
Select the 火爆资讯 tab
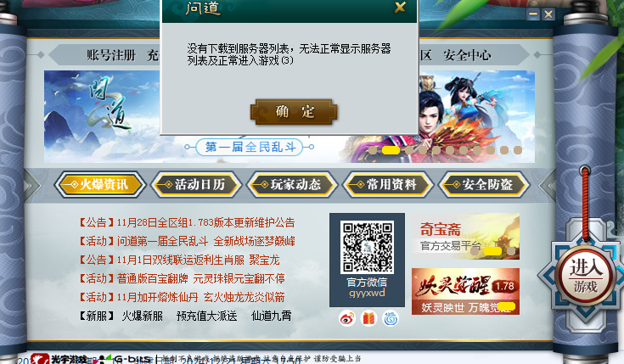(100, 185)
